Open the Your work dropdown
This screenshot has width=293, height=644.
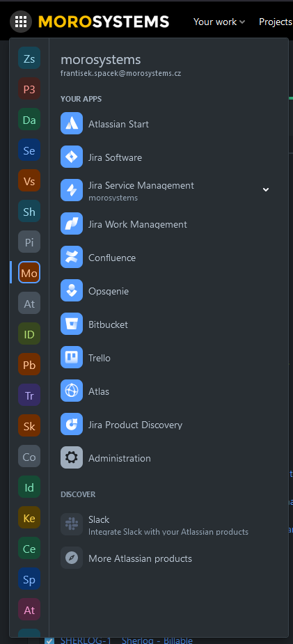coord(219,22)
